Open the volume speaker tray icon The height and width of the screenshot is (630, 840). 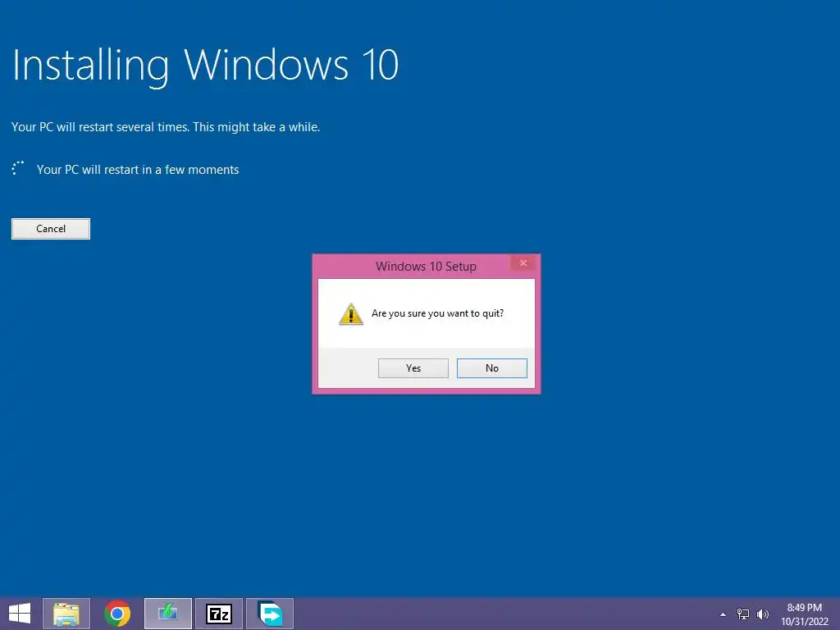763,614
